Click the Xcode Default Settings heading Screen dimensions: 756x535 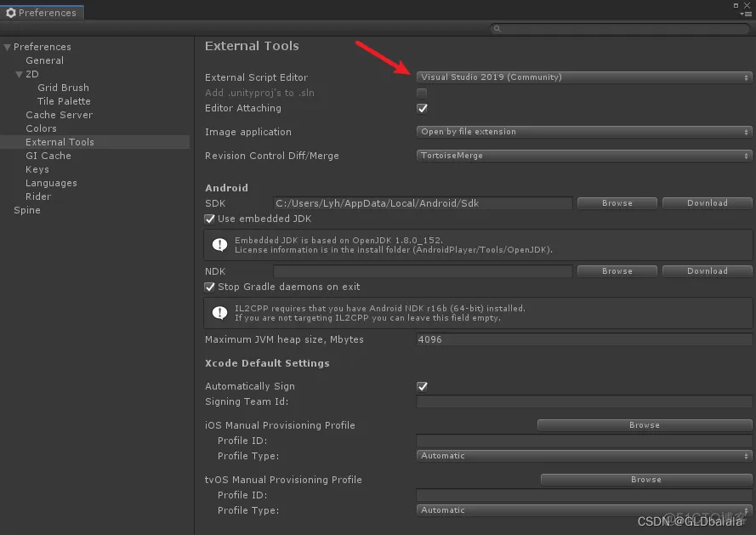pos(267,363)
